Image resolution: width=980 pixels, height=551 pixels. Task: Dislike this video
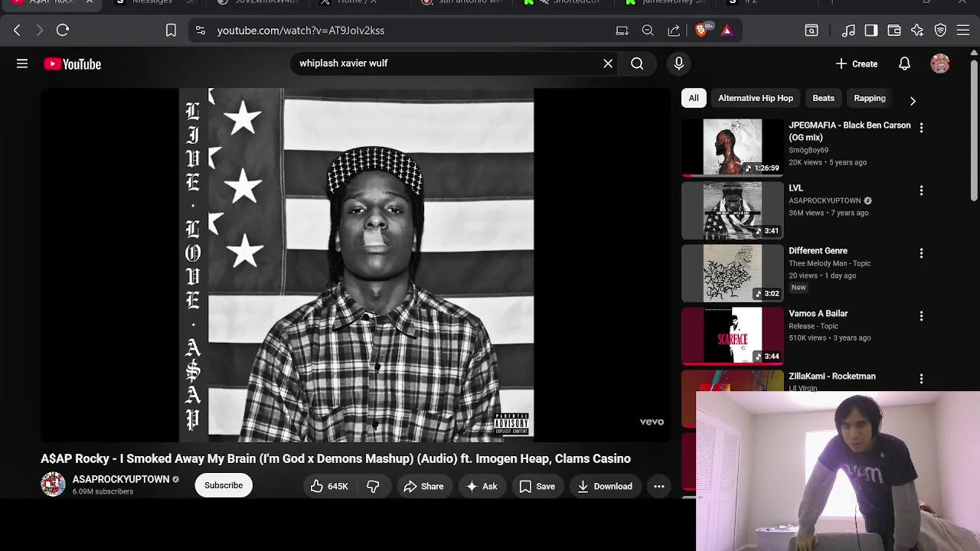coord(373,486)
